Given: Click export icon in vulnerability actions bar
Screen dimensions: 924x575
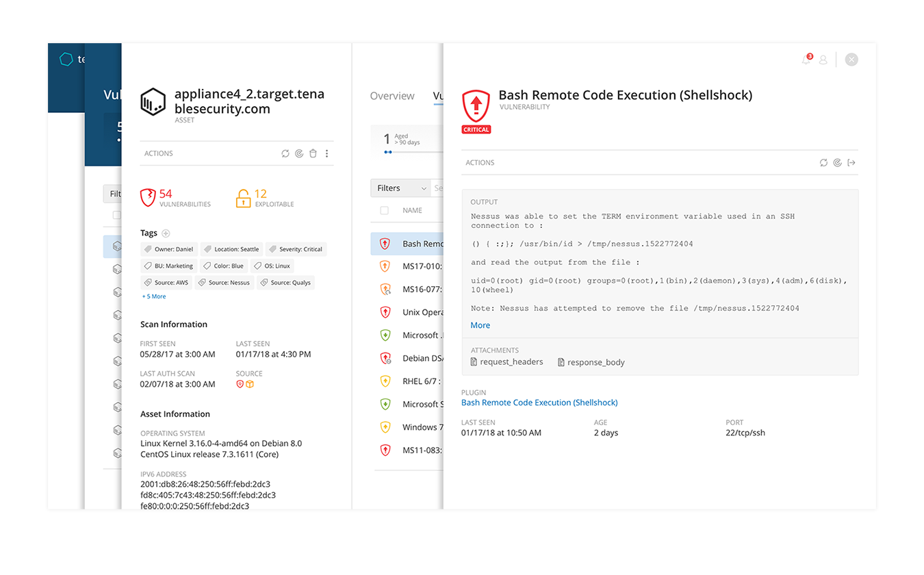Looking at the screenshot, I should 851,163.
